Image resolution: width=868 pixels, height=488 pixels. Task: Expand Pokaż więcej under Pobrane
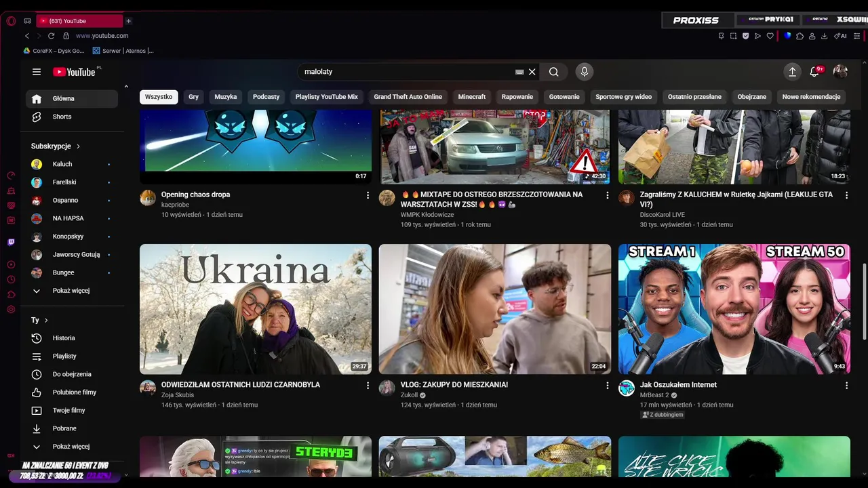click(72, 447)
